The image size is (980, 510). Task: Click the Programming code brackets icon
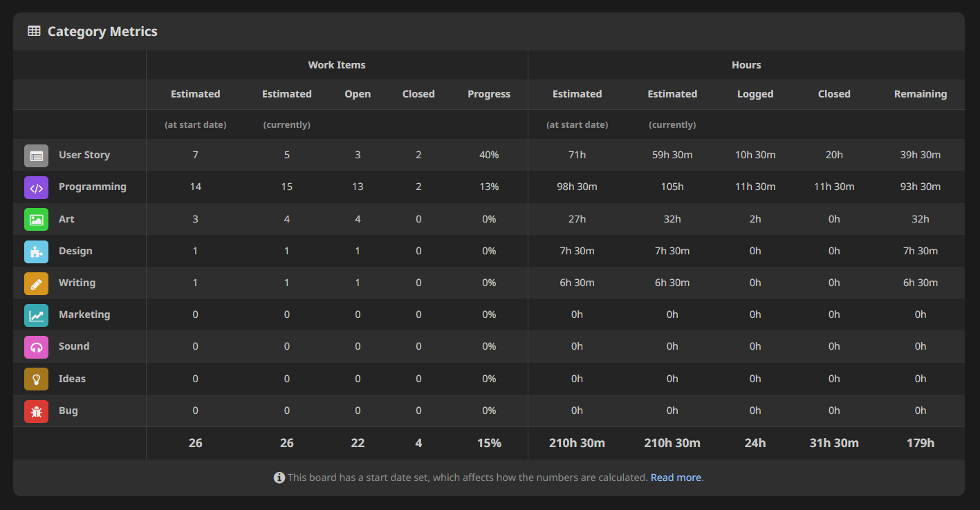click(36, 187)
